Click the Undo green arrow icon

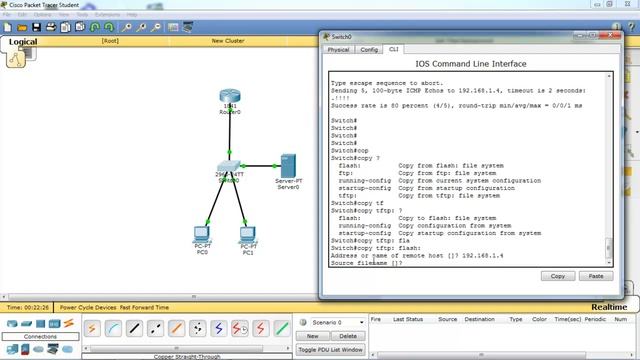tap(95, 27)
